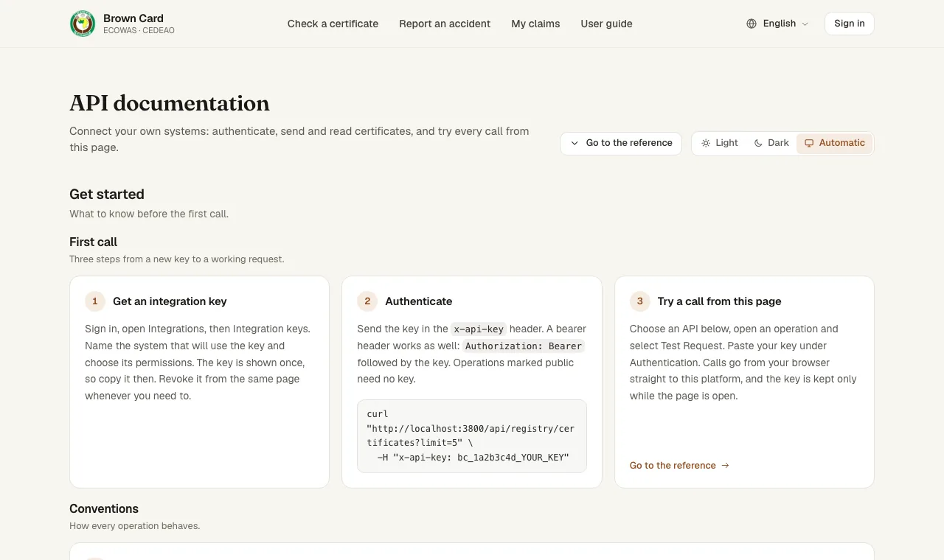944x560 pixels.
Task: Click the Get started section heading
Action: (107, 195)
